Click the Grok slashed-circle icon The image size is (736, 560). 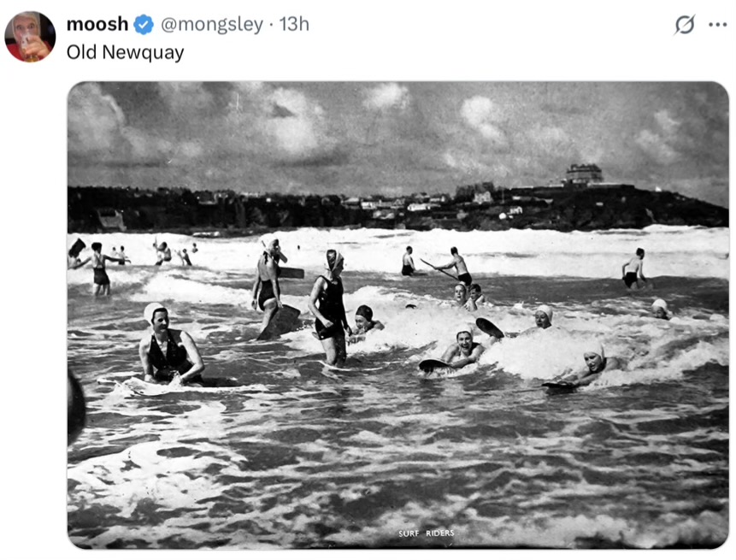[x=685, y=25]
